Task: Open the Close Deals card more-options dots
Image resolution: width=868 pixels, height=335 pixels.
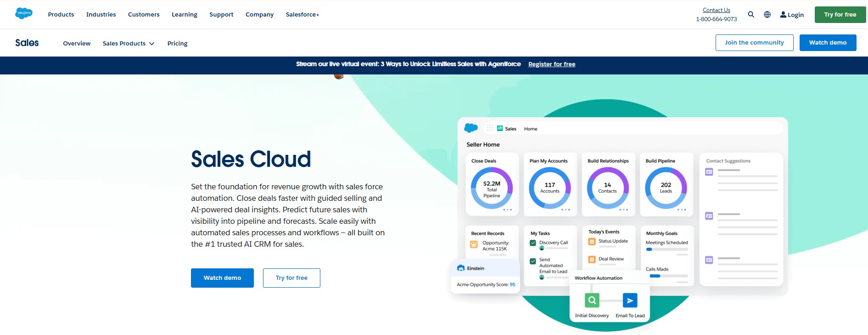Action: (x=507, y=210)
